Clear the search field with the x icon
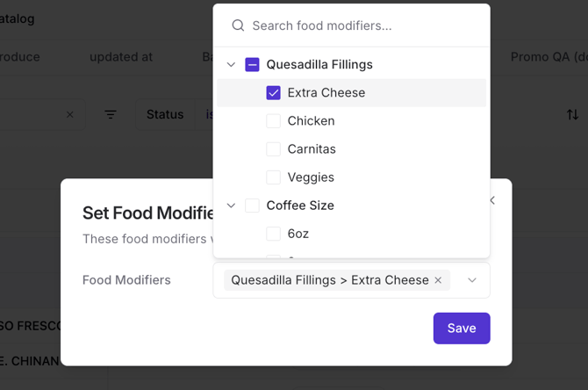The width and height of the screenshot is (588, 390). click(x=70, y=114)
